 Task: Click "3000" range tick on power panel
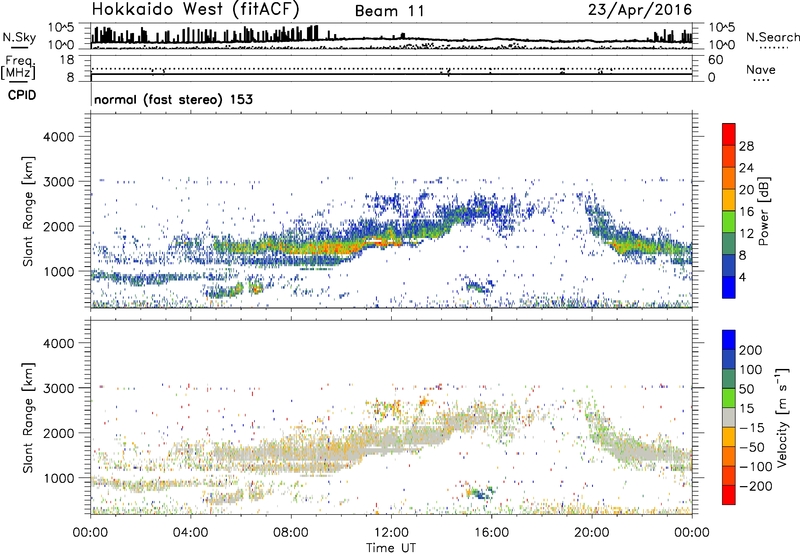58,182
